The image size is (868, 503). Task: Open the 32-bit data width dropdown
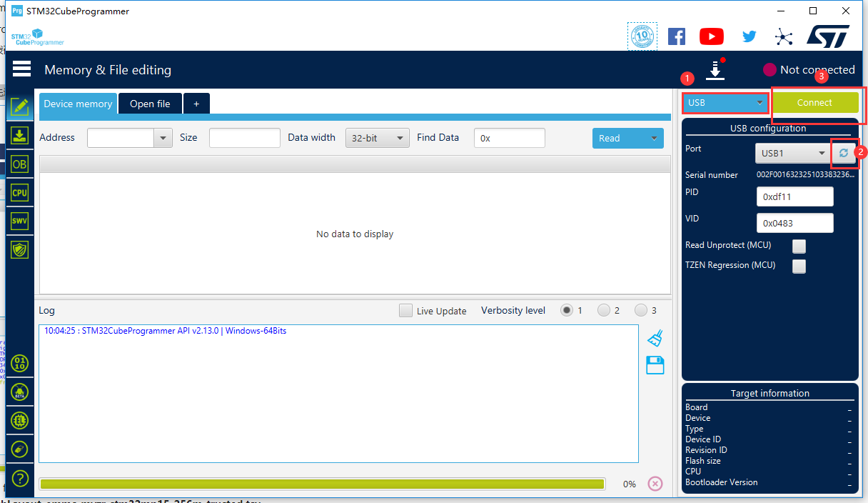[x=378, y=138]
